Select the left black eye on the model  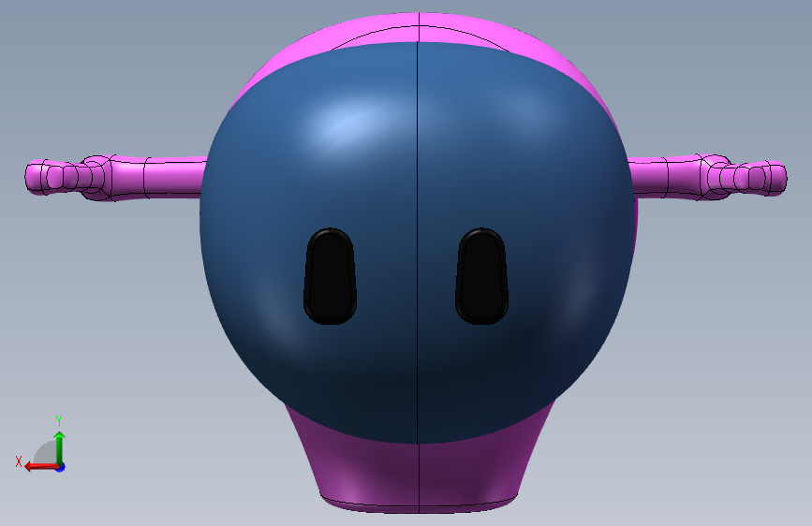tap(330, 276)
